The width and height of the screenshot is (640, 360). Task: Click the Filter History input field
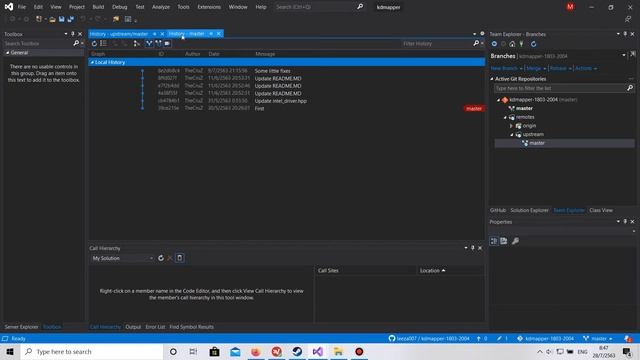(x=437, y=43)
